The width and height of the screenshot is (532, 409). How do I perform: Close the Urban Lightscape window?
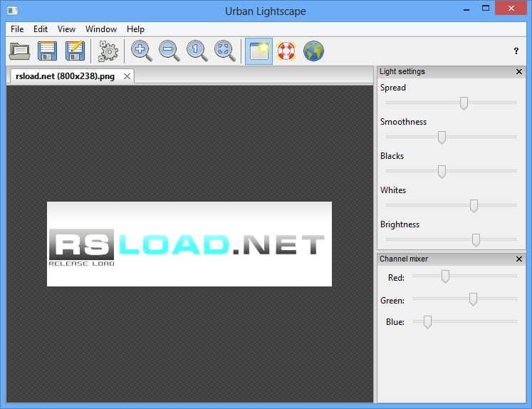(511, 8)
